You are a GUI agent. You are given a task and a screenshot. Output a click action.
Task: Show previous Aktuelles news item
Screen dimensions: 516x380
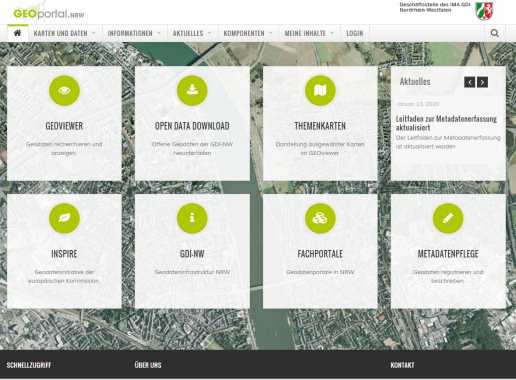[470, 82]
